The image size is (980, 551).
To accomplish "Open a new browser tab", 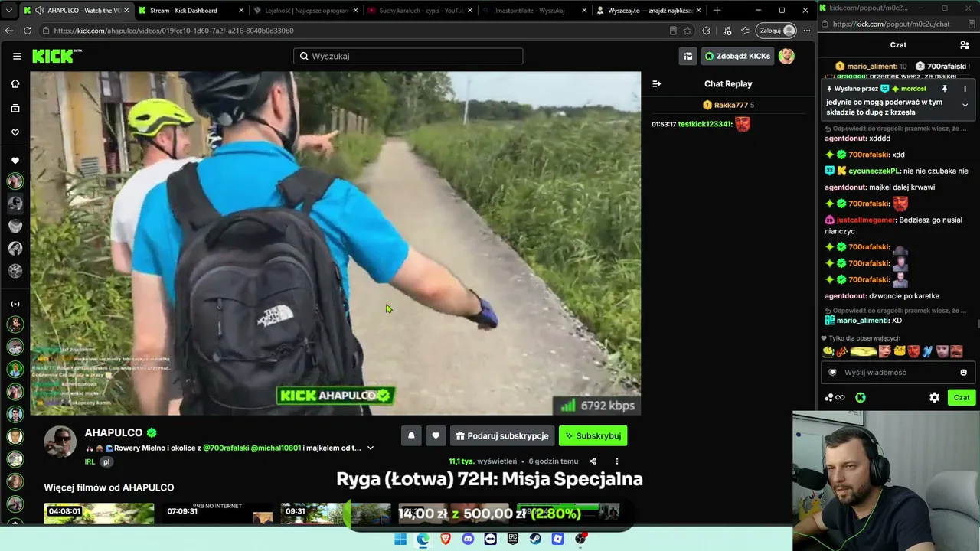I will click(717, 11).
